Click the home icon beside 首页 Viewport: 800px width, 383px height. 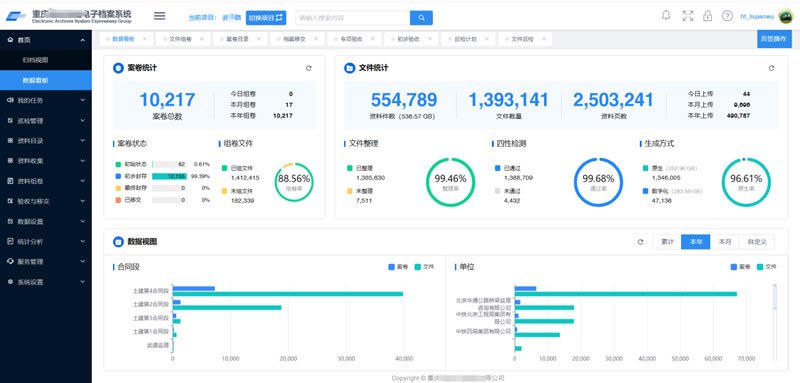pos(10,40)
